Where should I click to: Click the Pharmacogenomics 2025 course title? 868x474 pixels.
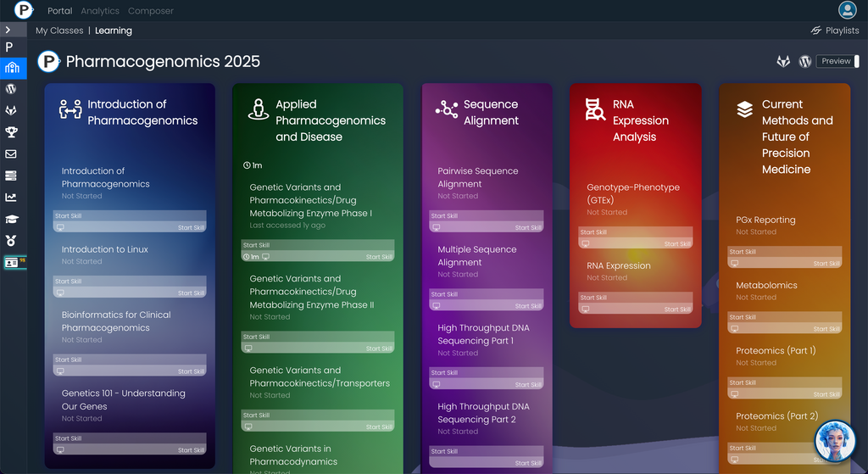point(163,61)
